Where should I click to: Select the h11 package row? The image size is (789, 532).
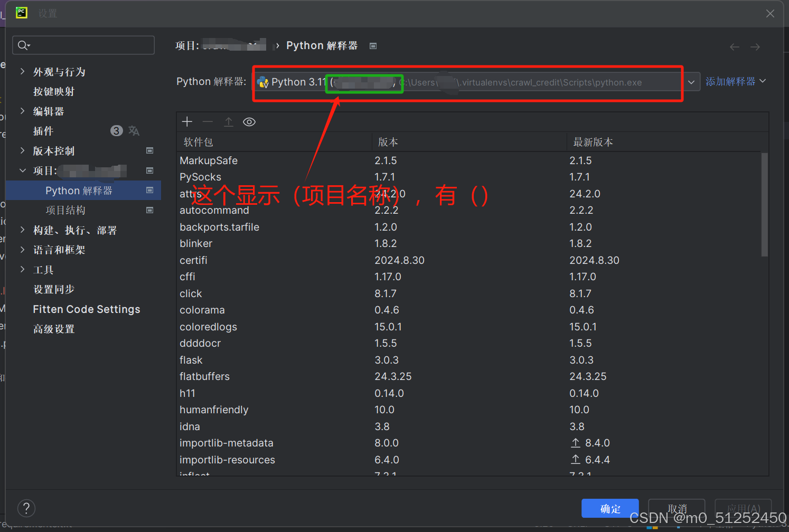pyautogui.click(x=469, y=393)
